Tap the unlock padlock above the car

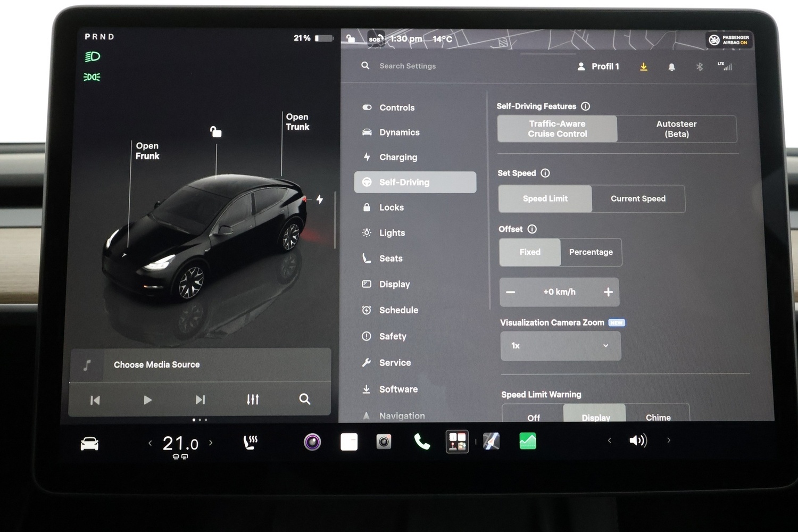click(x=215, y=131)
